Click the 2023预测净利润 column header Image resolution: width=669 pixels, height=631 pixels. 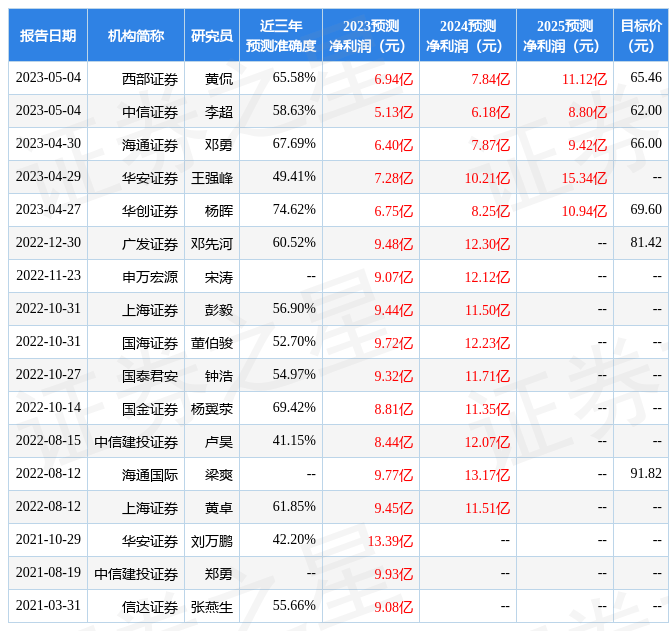(371, 36)
